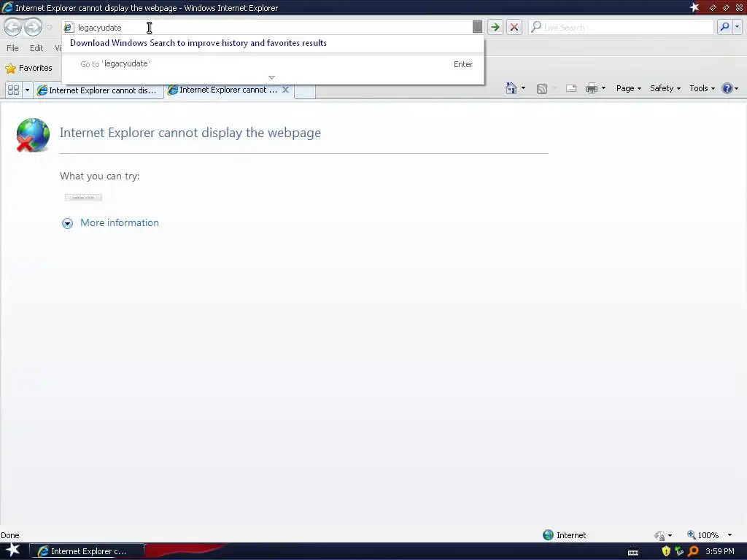The height and width of the screenshot is (560, 747).
Task: Click the Favorites star button
Action: (x=28, y=68)
